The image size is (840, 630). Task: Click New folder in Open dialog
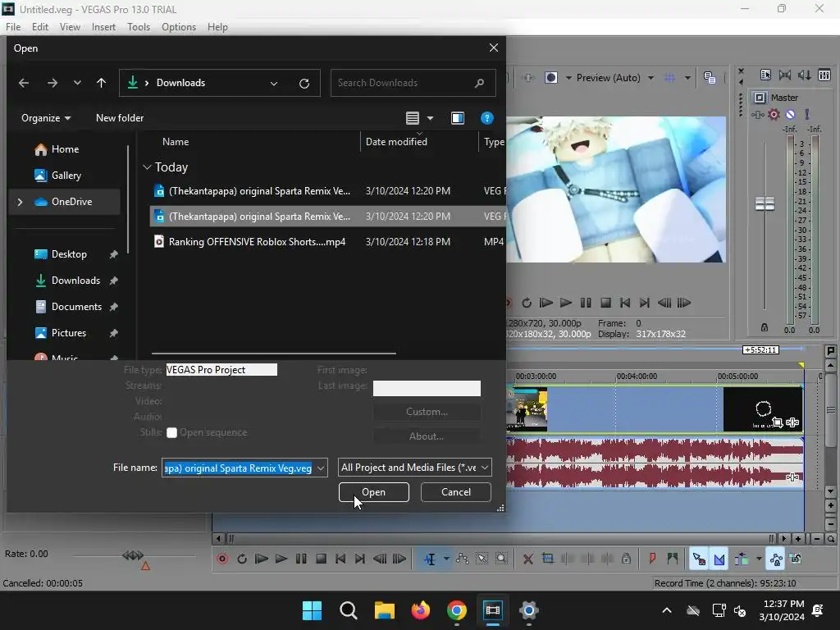tap(120, 118)
